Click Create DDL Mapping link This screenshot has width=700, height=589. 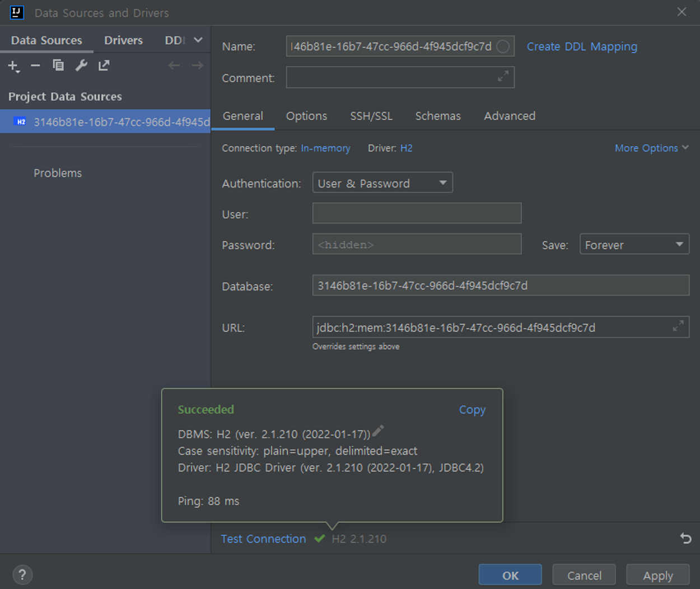(582, 46)
